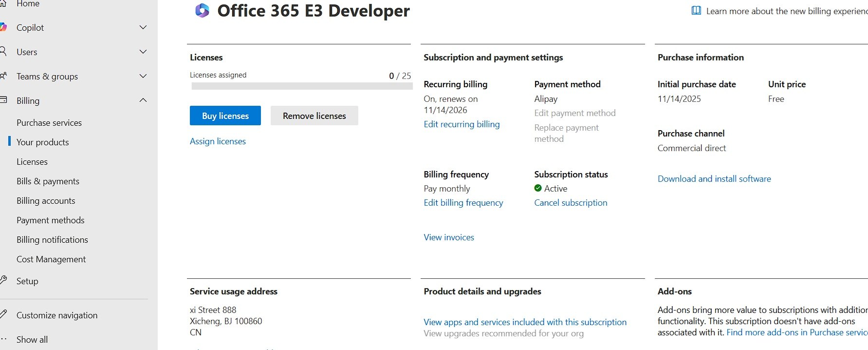
Task: Click the Remove licenses button
Action: tap(314, 116)
